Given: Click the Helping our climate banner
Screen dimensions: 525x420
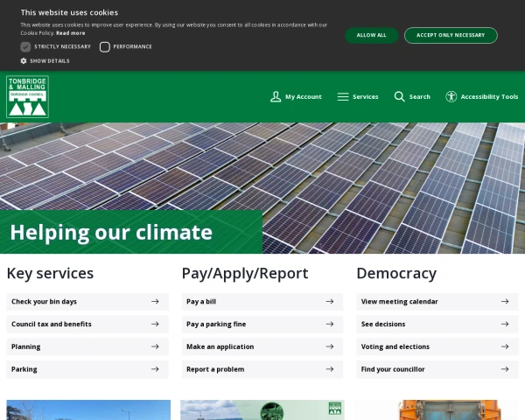Looking at the screenshot, I should coord(111,232).
